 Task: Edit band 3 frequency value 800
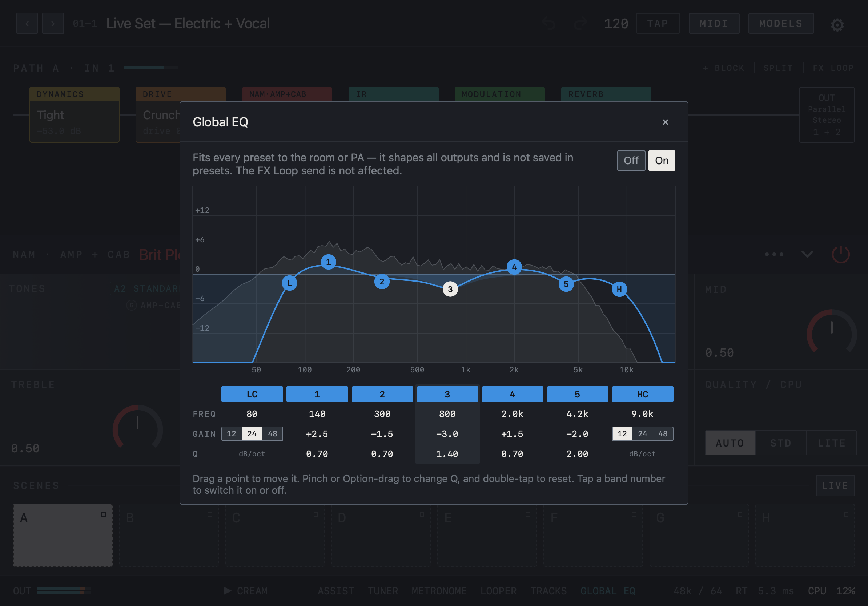pos(447,414)
